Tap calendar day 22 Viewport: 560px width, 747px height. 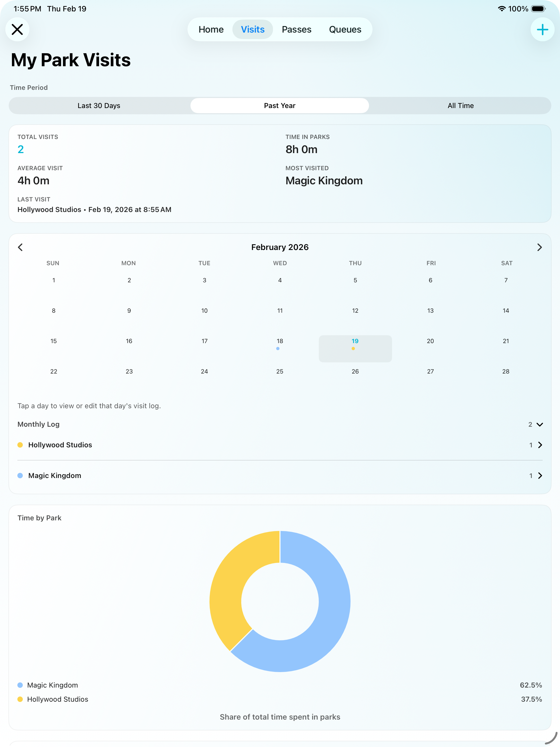click(54, 372)
